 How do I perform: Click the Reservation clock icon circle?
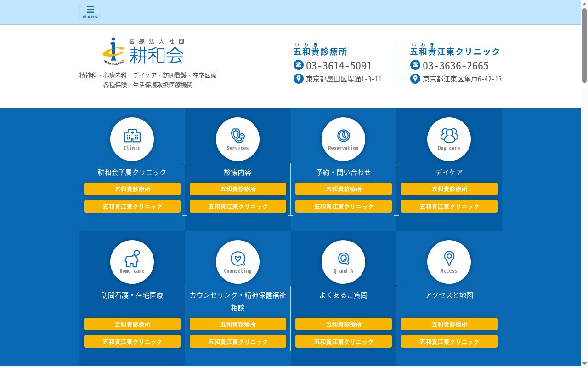point(344,139)
